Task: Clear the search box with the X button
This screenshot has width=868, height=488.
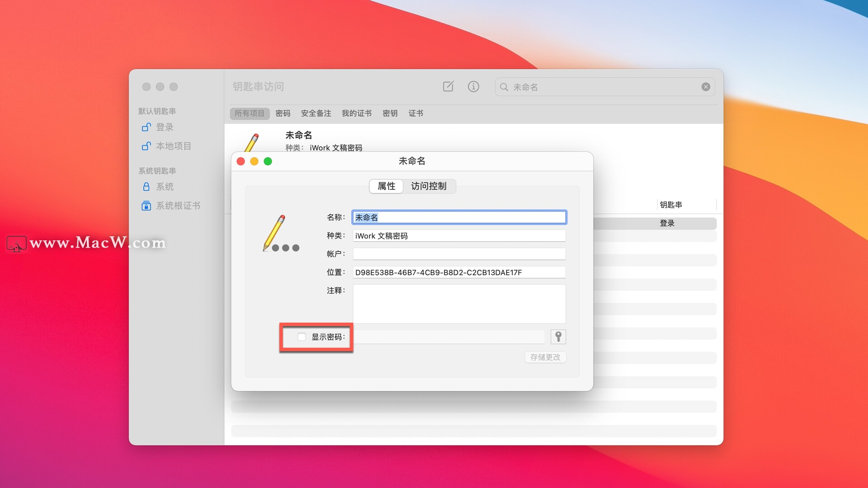Action: 705,87
